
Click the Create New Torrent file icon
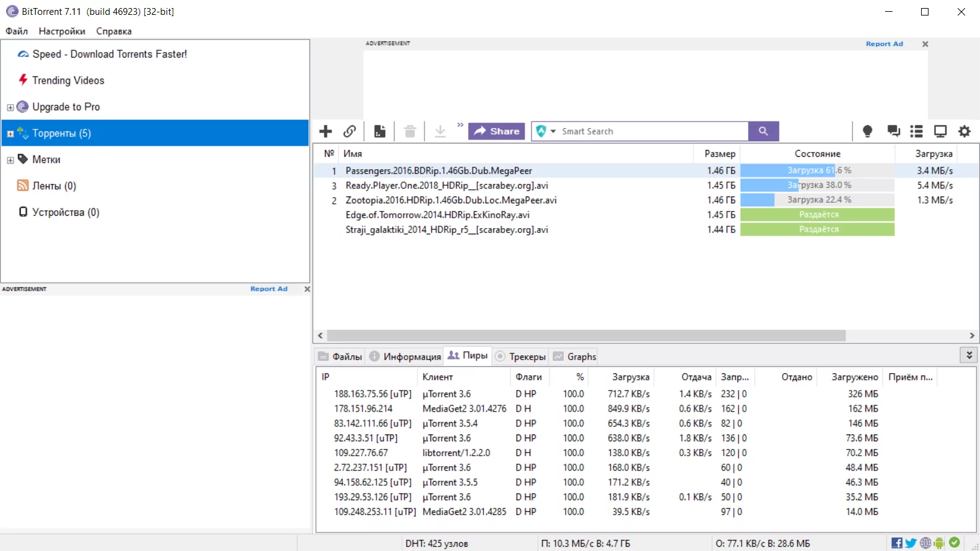tap(380, 131)
